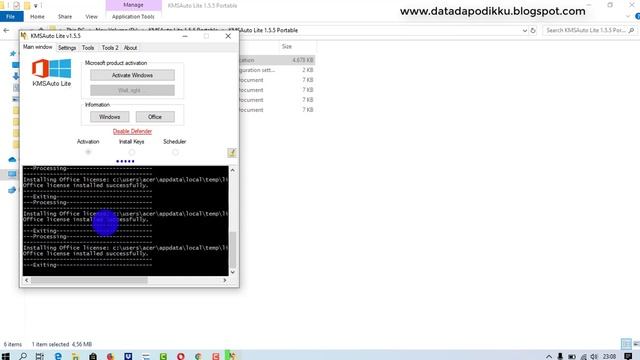The width and height of the screenshot is (640, 360).
Task: Click KMSAuto taskbar icon
Action: coord(231,356)
